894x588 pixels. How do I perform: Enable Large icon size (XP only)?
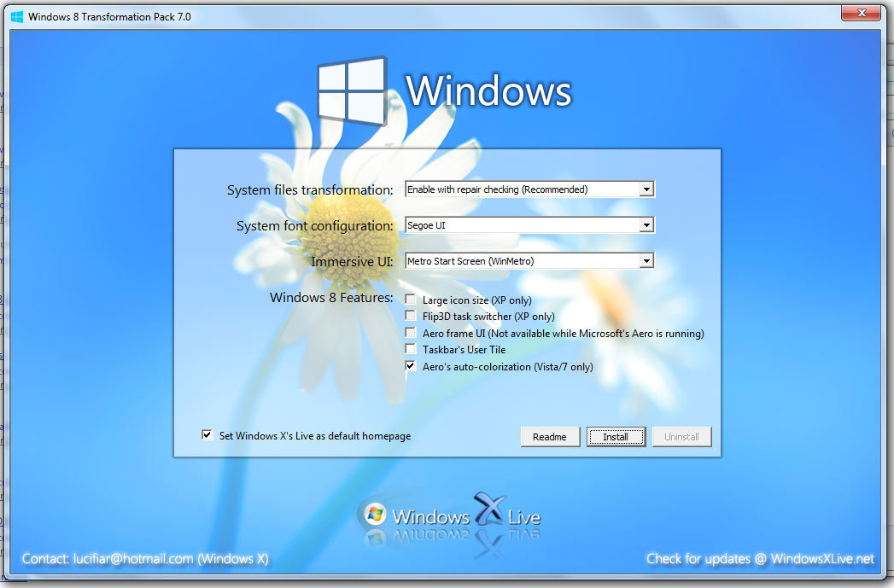click(411, 300)
